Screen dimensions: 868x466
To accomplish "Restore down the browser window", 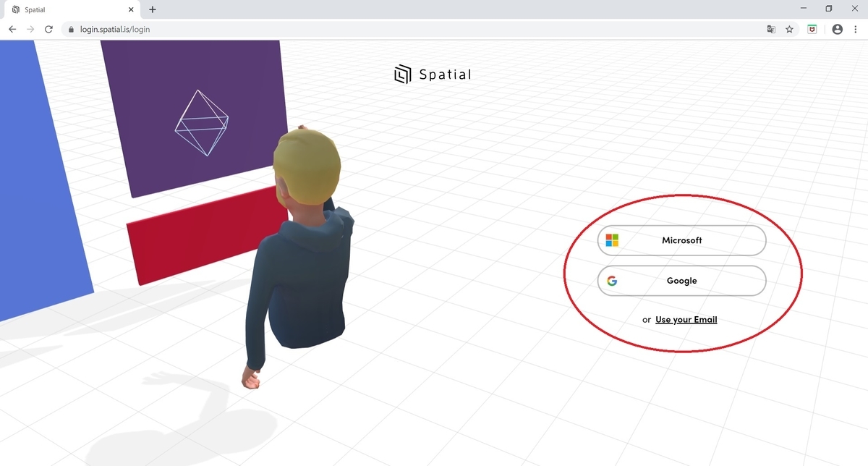I will pos(829,9).
